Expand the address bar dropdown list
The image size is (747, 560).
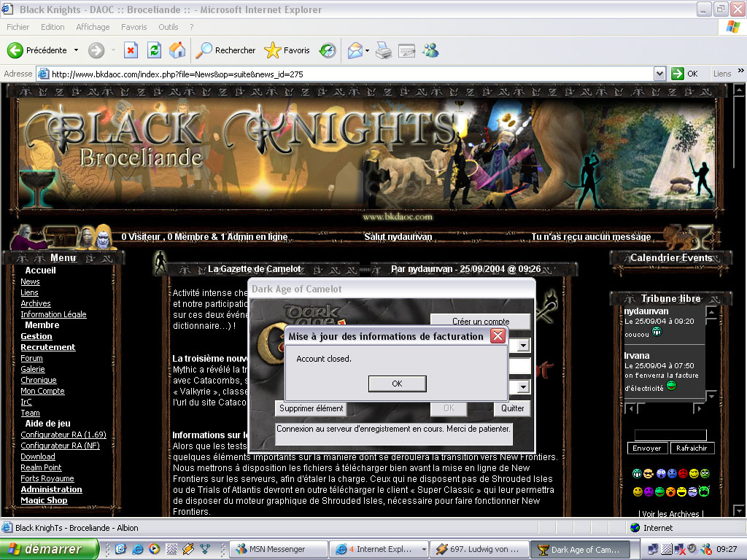pyautogui.click(x=659, y=74)
